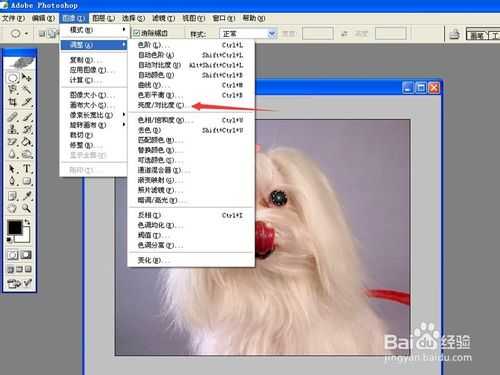Open the 画笔 (Brushes) palette well tab
The width and height of the screenshot is (500, 375).
click(x=477, y=35)
